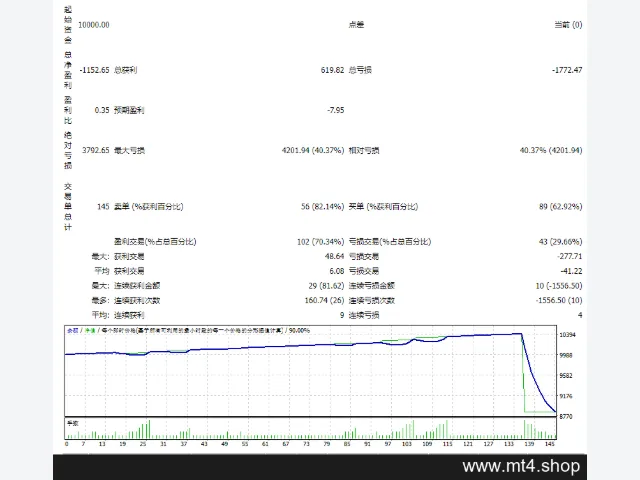Select average consecutive wins value 9
Image resolution: width=640 pixels, height=480 pixels.
click(x=342, y=315)
